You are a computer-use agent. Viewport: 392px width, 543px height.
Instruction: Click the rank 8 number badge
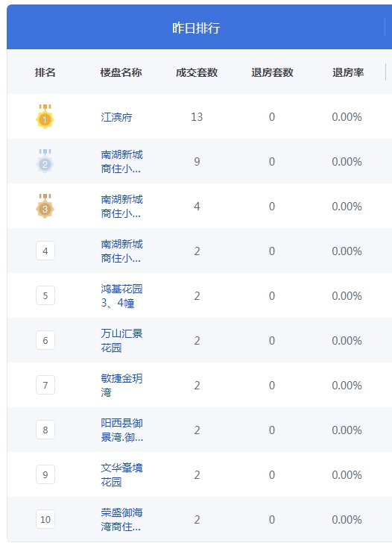tap(45, 430)
